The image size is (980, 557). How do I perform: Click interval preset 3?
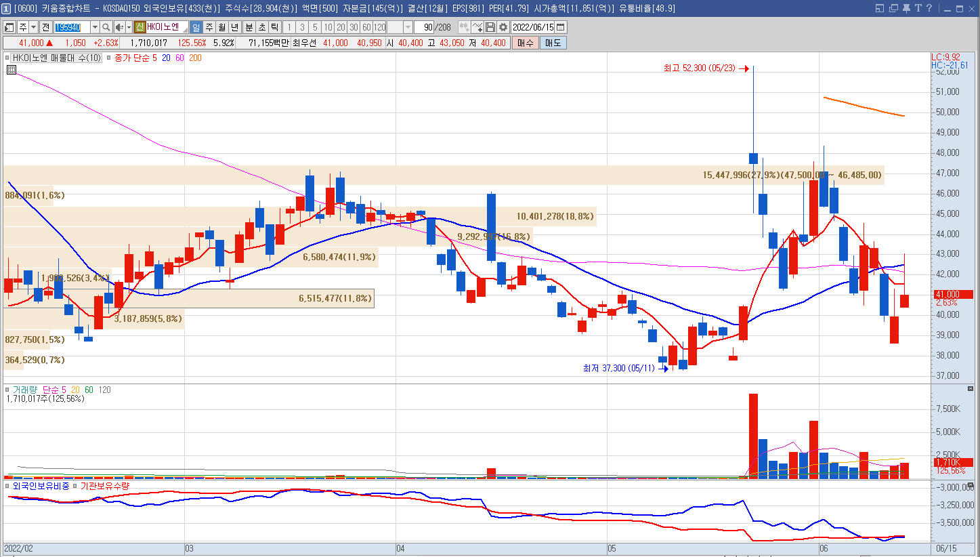coord(302,27)
